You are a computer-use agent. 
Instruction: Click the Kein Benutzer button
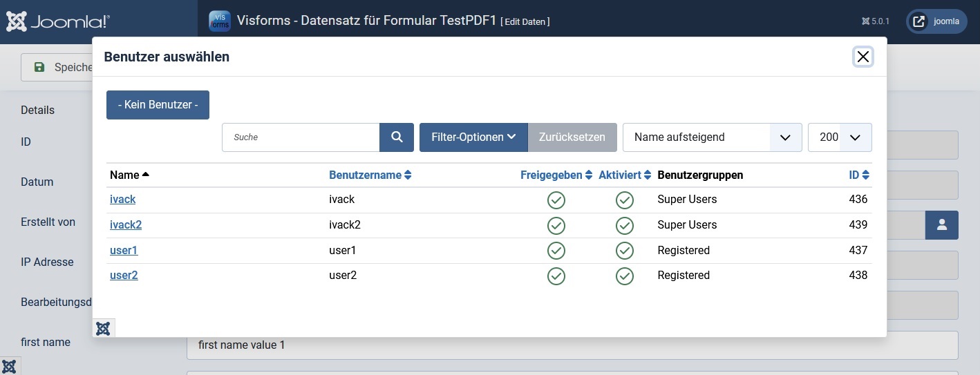pyautogui.click(x=158, y=105)
